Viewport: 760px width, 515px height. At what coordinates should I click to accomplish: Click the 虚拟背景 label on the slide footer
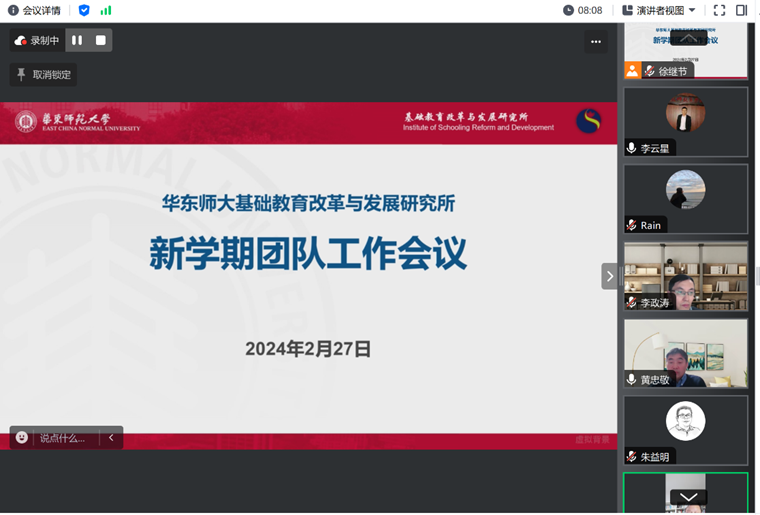click(x=592, y=439)
